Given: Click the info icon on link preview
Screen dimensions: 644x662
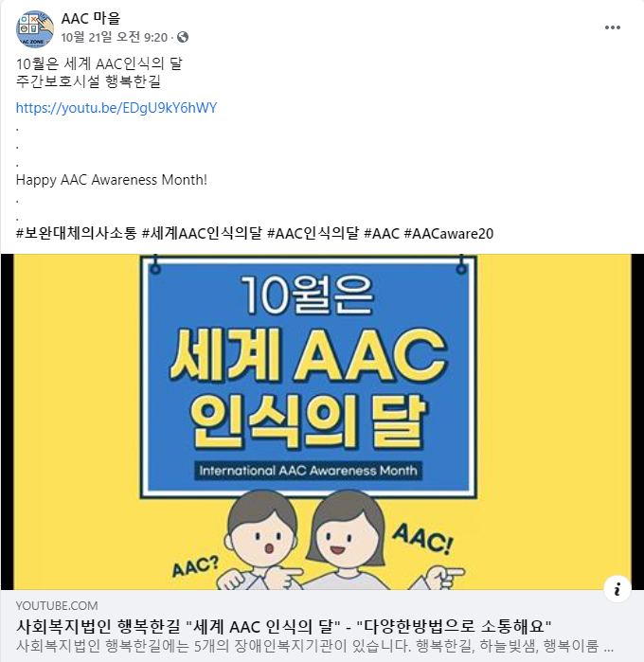Looking at the screenshot, I should pos(617,588).
